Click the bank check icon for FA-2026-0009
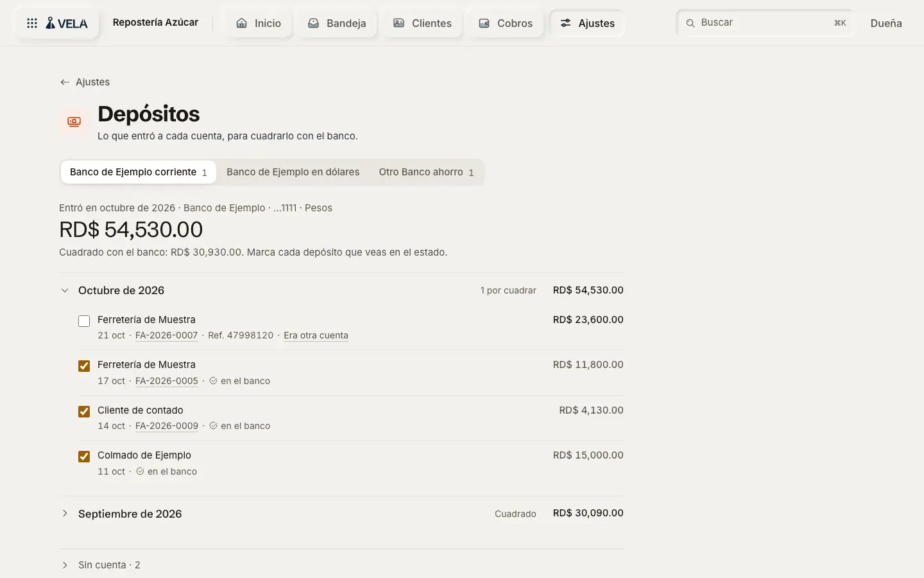This screenshot has height=578, width=924. click(213, 426)
